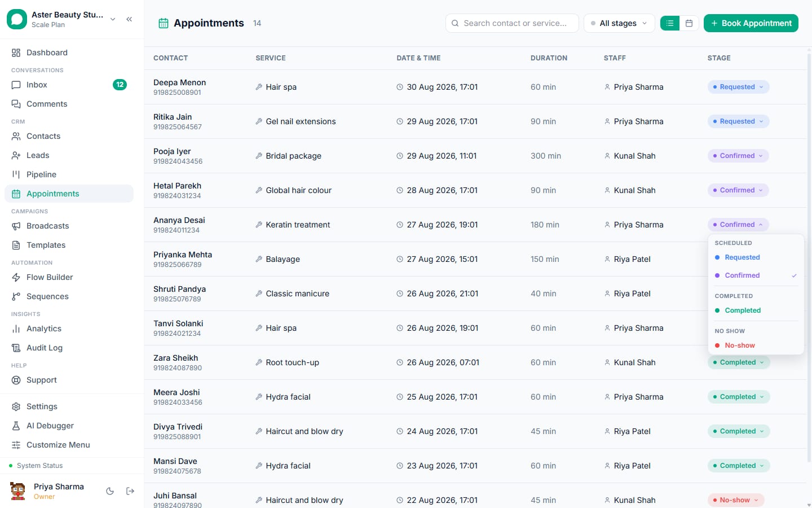Select No-show in the stage menu
Viewport: 812px width, 508px height.
tap(756, 345)
